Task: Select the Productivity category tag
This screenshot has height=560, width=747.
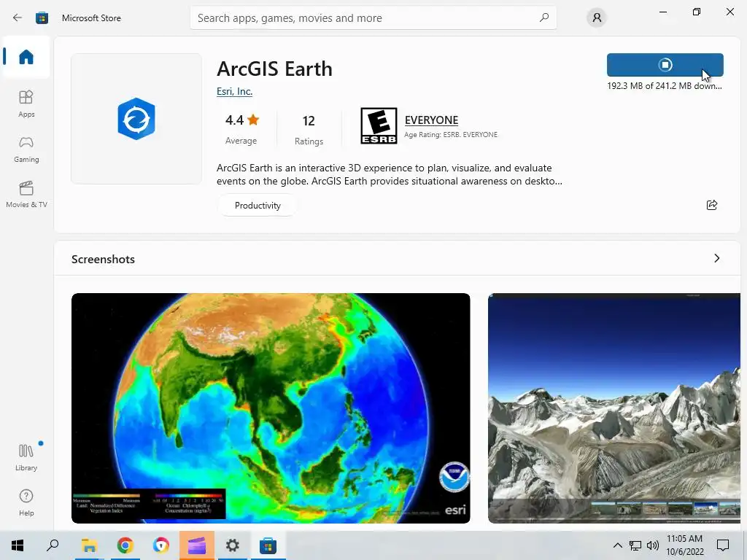Action: [258, 205]
